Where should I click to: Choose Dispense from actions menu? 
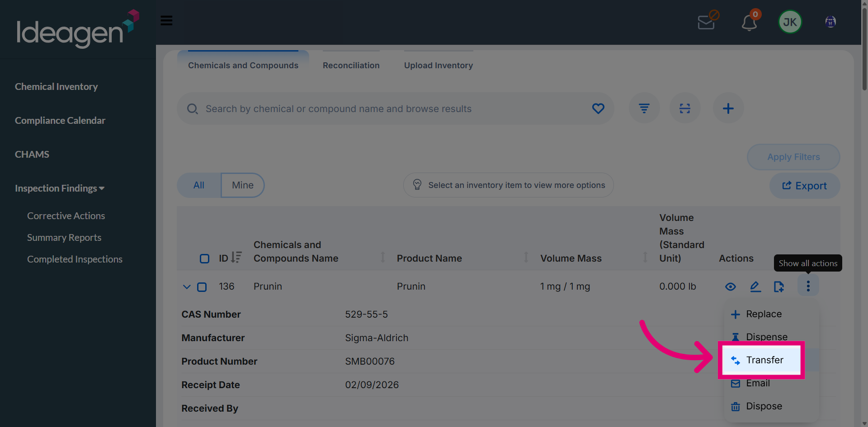(771, 337)
